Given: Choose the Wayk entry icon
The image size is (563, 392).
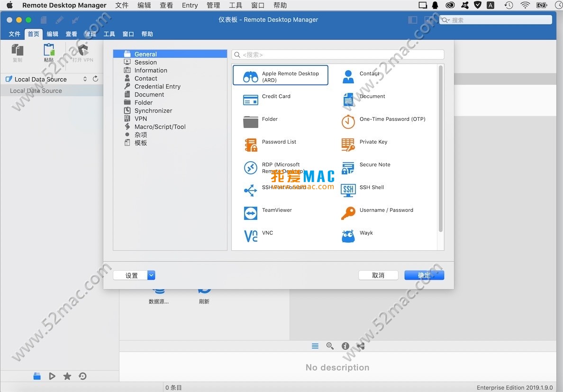Looking at the screenshot, I should 348,236.
